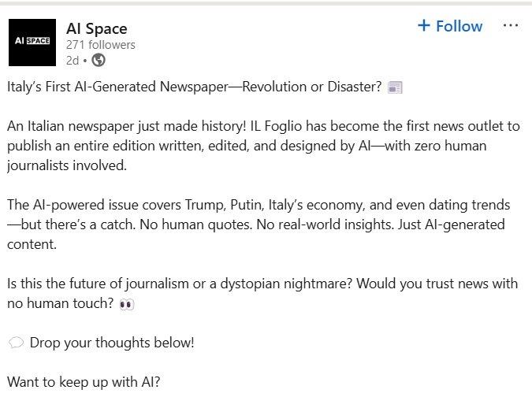Open the AI Space page name

point(96,29)
